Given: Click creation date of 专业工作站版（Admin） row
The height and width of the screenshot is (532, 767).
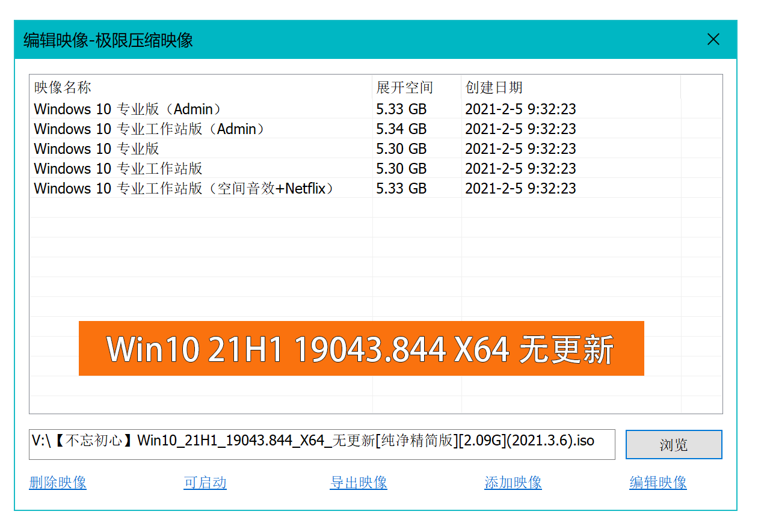Looking at the screenshot, I should coord(520,129).
